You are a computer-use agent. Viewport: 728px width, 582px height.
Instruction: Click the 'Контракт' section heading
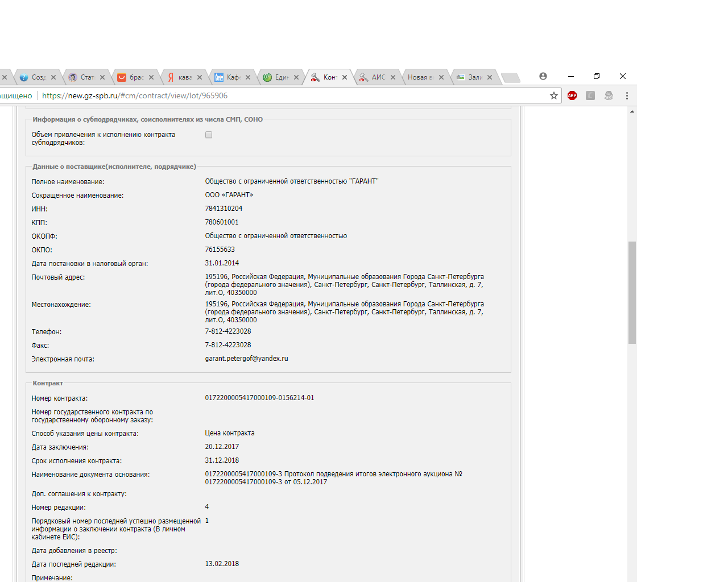[48, 383]
